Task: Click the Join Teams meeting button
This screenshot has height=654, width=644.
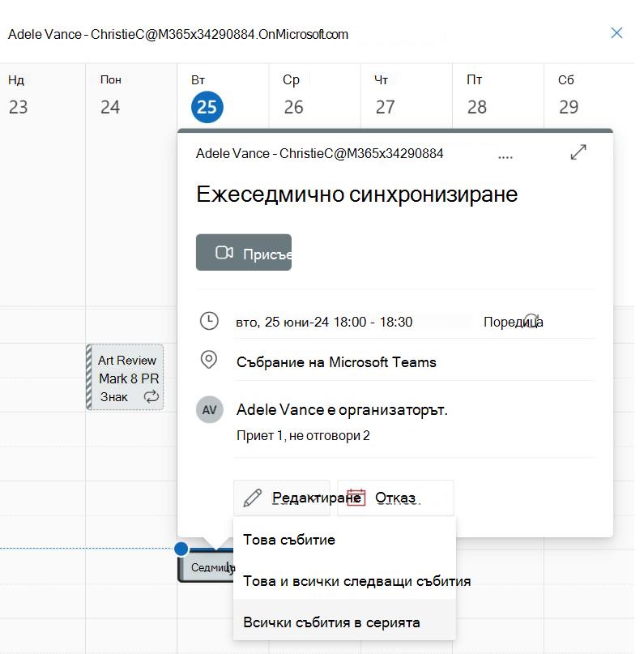Action: pos(244,252)
